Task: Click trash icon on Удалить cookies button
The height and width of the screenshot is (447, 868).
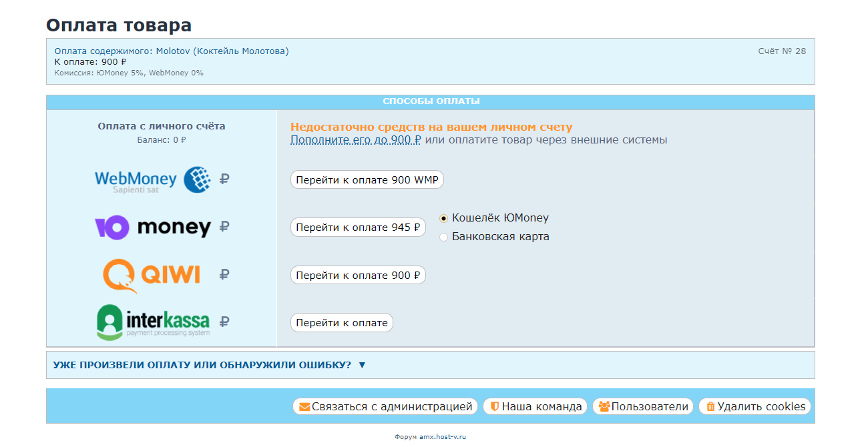Action: [x=710, y=406]
